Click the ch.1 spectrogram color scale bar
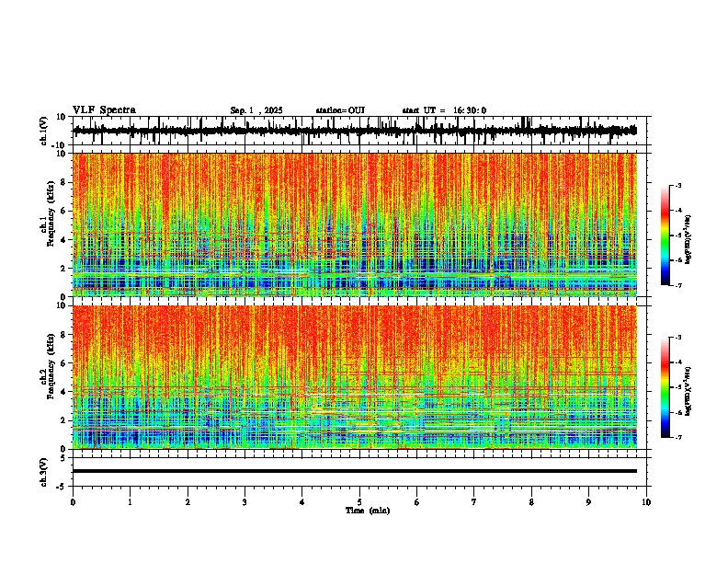 point(665,236)
